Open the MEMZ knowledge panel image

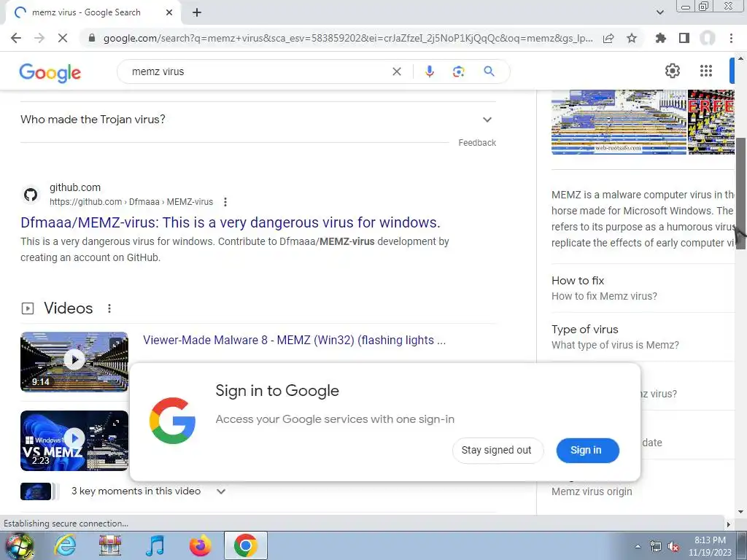pos(619,122)
